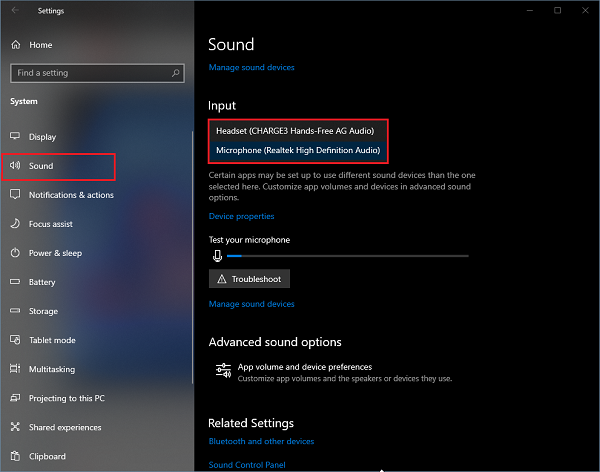Select Headset (CHARGE3 Hands-Free AG Audio) input
Screen dimensions: 600x472
[x=296, y=131]
